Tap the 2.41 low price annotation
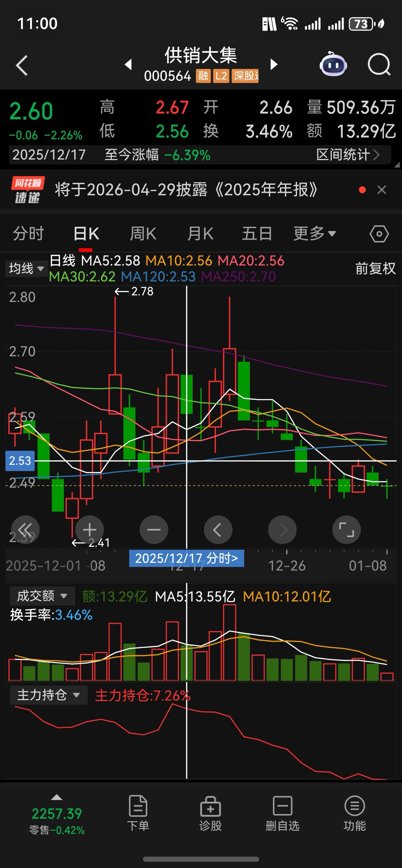This screenshot has width=402, height=868. pyautogui.click(x=91, y=543)
